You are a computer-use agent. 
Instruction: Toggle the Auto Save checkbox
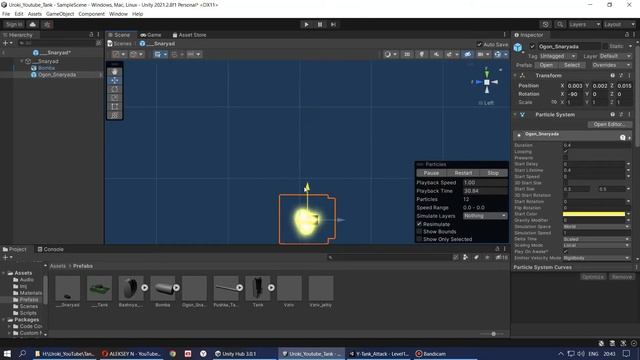pos(479,44)
